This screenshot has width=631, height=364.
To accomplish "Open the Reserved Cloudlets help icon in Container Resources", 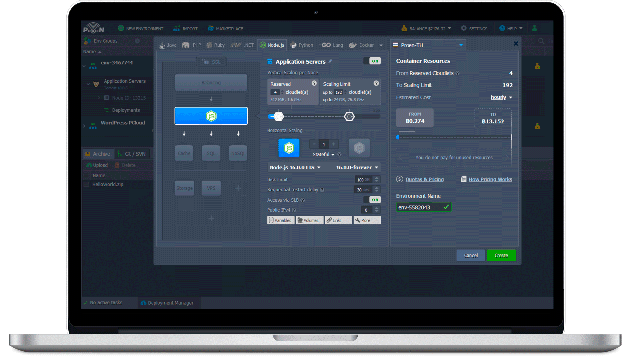I will (x=457, y=73).
